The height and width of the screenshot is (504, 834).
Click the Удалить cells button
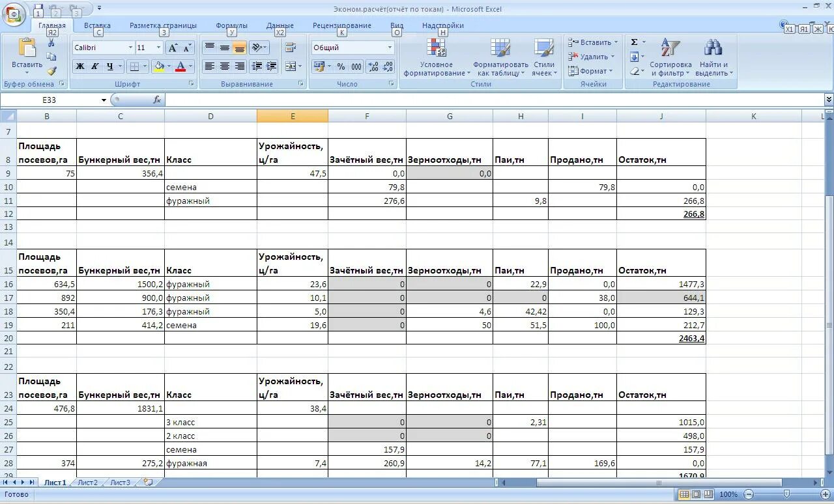(592, 57)
